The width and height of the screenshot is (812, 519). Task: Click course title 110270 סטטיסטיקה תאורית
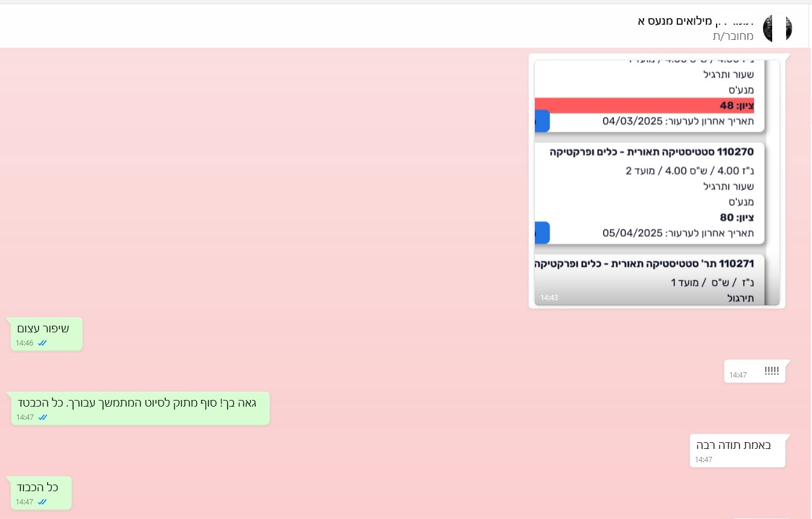[x=652, y=152]
